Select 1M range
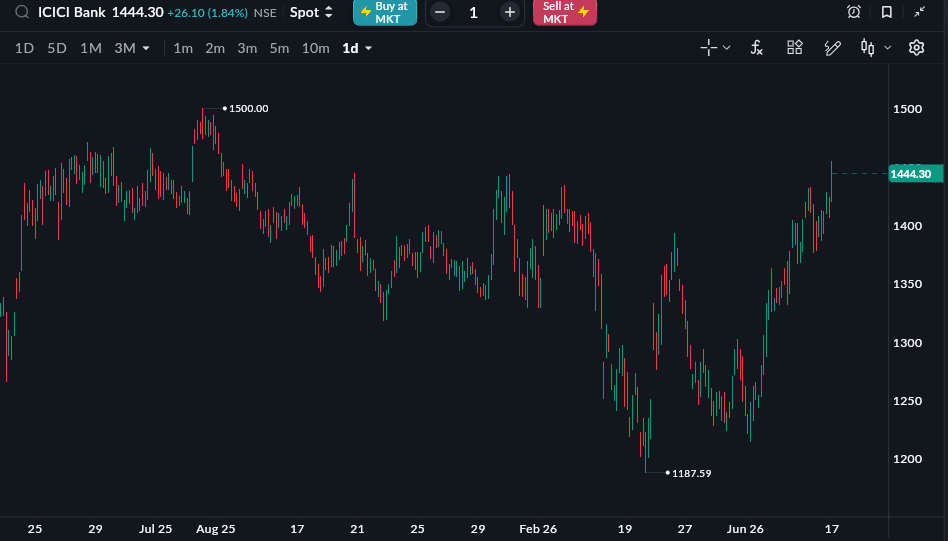This screenshot has width=948, height=541. (91, 48)
